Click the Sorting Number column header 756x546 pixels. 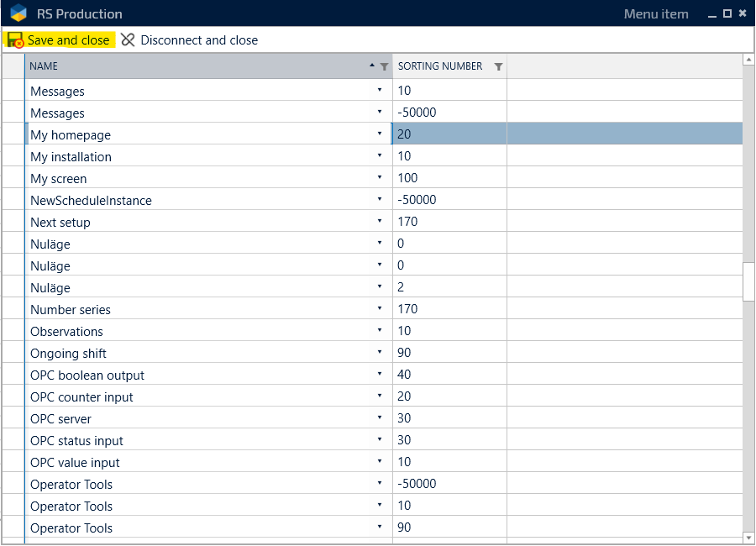[440, 66]
